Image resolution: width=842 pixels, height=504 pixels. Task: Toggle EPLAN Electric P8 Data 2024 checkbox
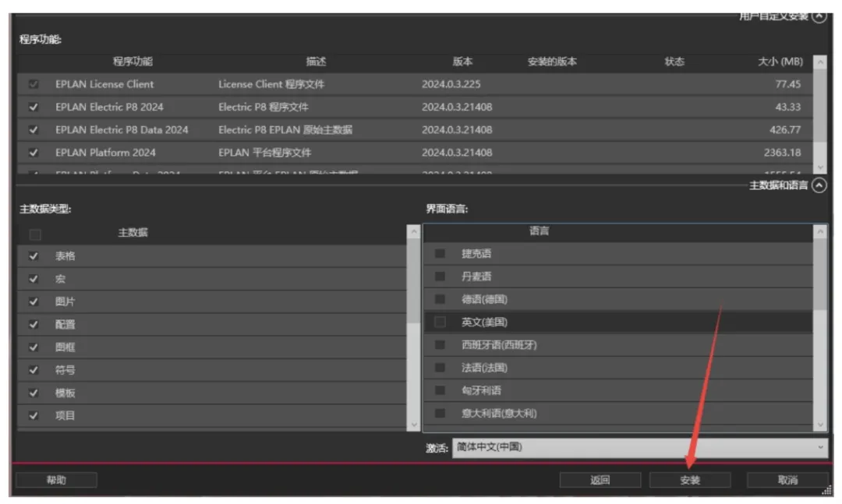[34, 130]
